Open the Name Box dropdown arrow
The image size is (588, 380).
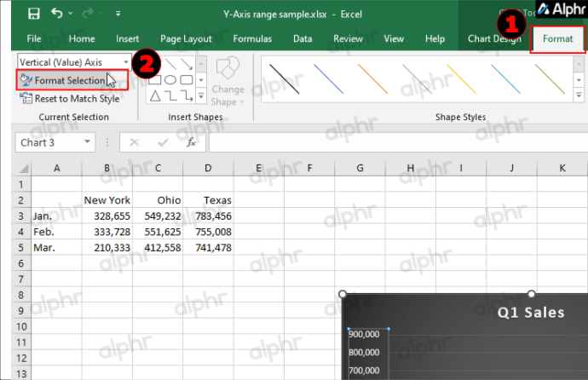click(88, 142)
